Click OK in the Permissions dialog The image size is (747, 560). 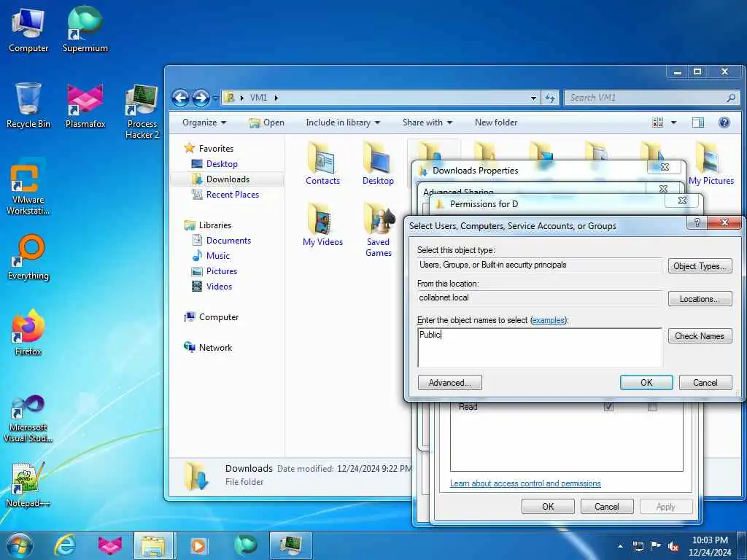click(548, 507)
